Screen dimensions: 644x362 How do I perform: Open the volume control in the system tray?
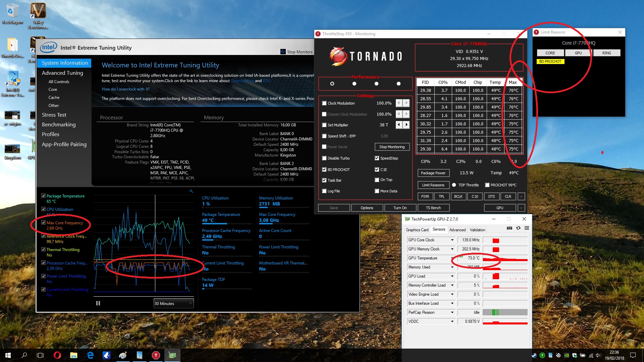(x=598, y=355)
